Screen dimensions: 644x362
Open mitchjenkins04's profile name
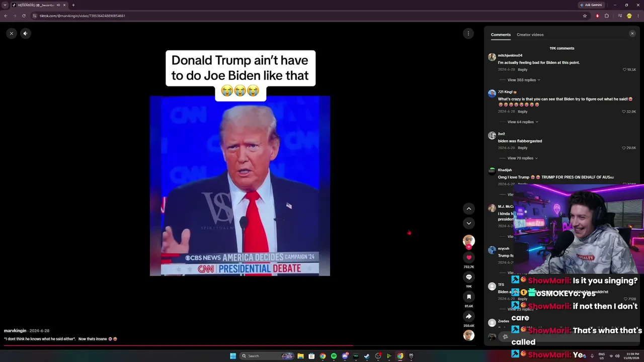pyautogui.click(x=510, y=55)
